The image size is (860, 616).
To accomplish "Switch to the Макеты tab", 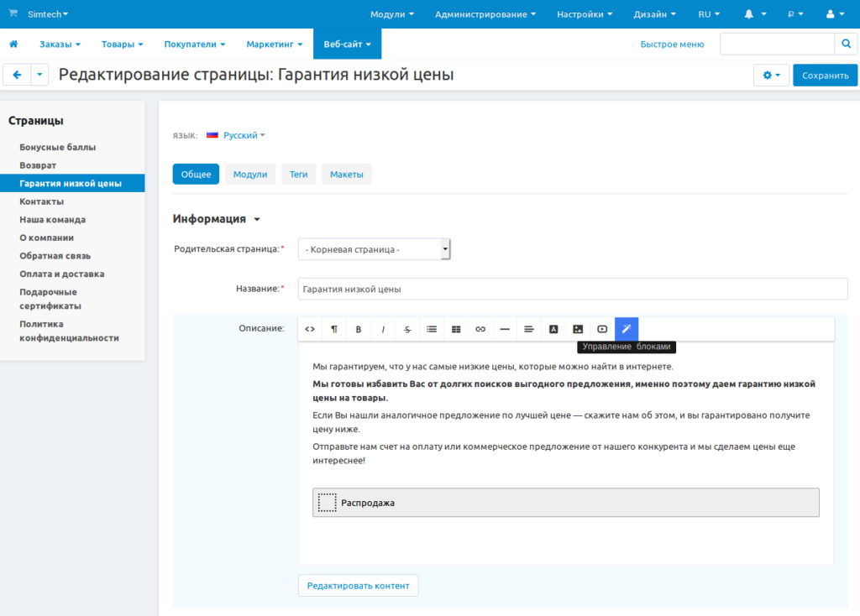I will 347,175.
